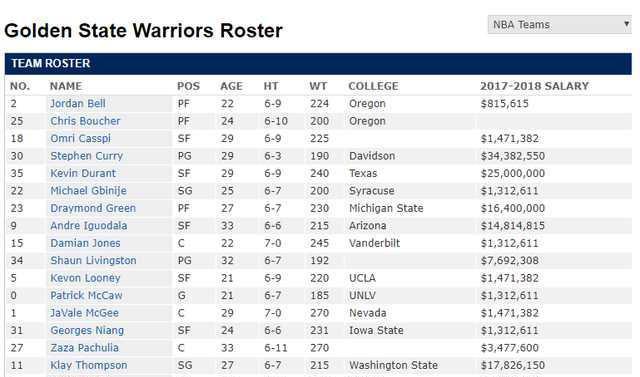The image size is (640, 377).
Task: Click the NAME column header
Action: 66,86
